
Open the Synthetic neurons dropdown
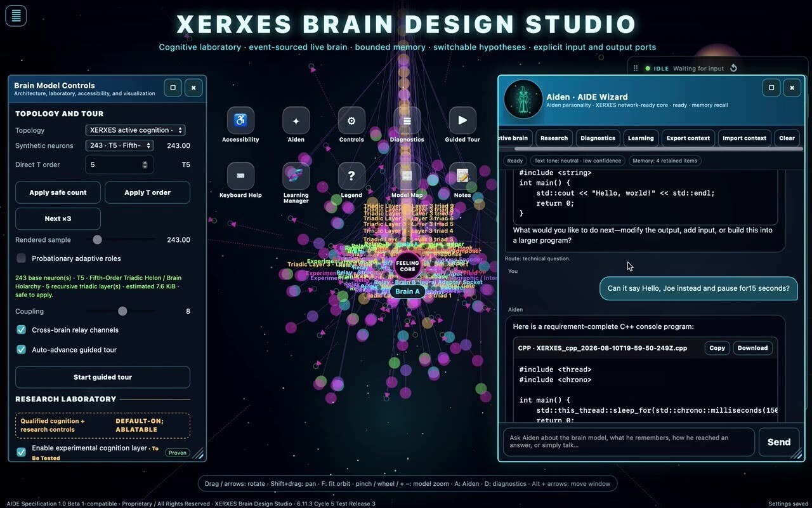[x=119, y=145]
